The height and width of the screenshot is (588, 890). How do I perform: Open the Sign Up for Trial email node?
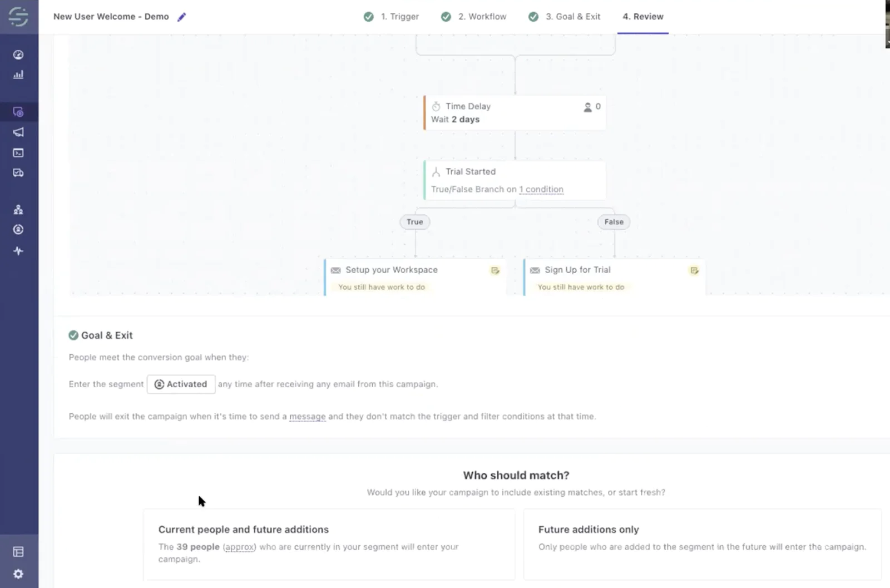click(x=614, y=277)
